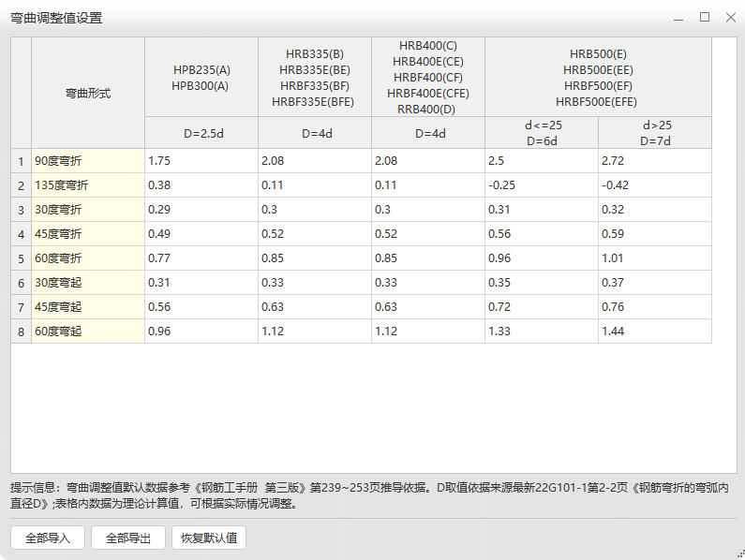The height and width of the screenshot is (560, 745).
Task: Edit 45度弯起 value 0.76 in d>25 column
Action: click(655, 307)
